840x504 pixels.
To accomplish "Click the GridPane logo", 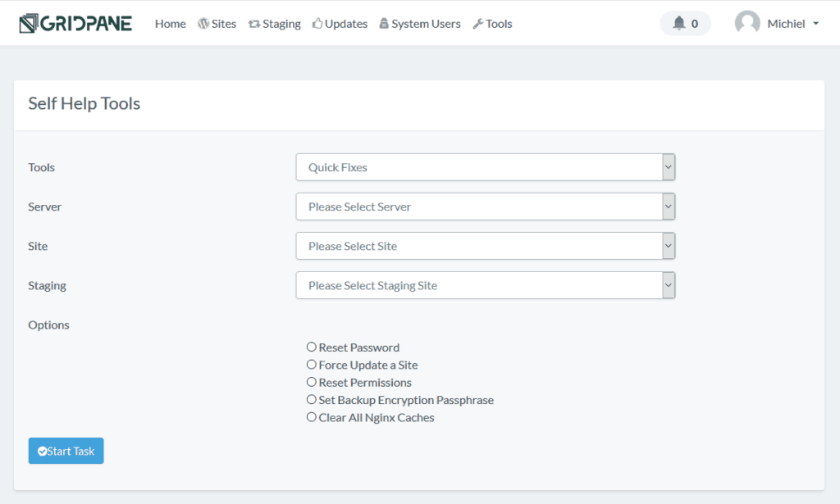I will tap(75, 24).
